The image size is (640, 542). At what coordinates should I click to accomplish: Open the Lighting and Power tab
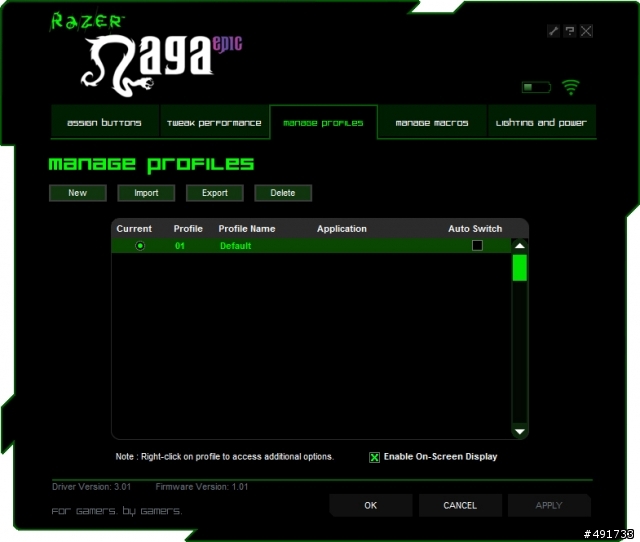click(541, 122)
